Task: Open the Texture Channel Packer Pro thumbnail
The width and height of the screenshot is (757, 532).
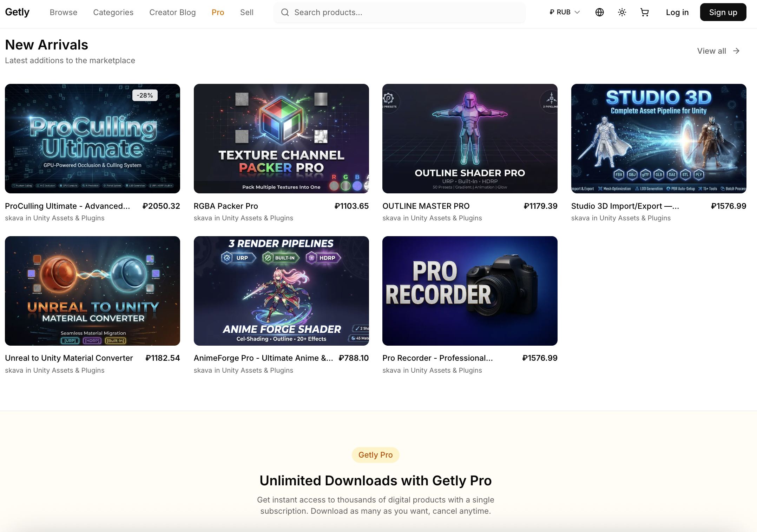Action: coord(281,138)
